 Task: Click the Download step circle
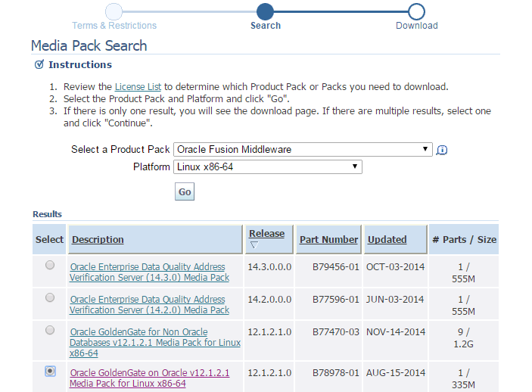[416, 12]
